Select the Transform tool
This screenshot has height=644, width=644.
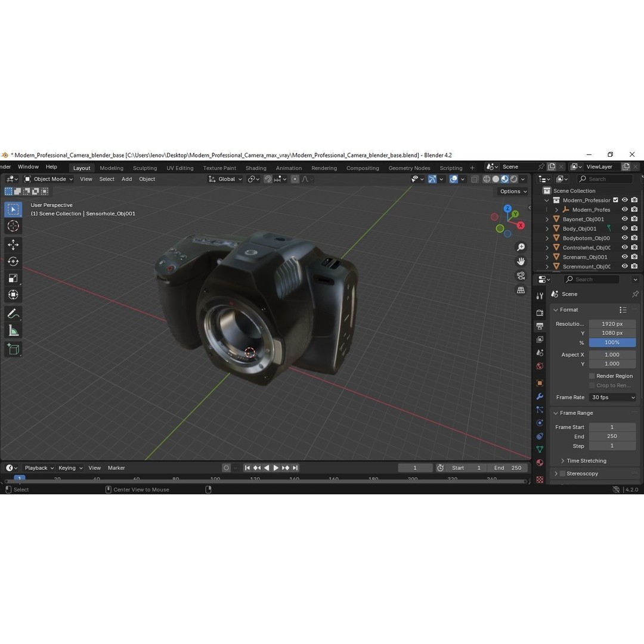13,295
